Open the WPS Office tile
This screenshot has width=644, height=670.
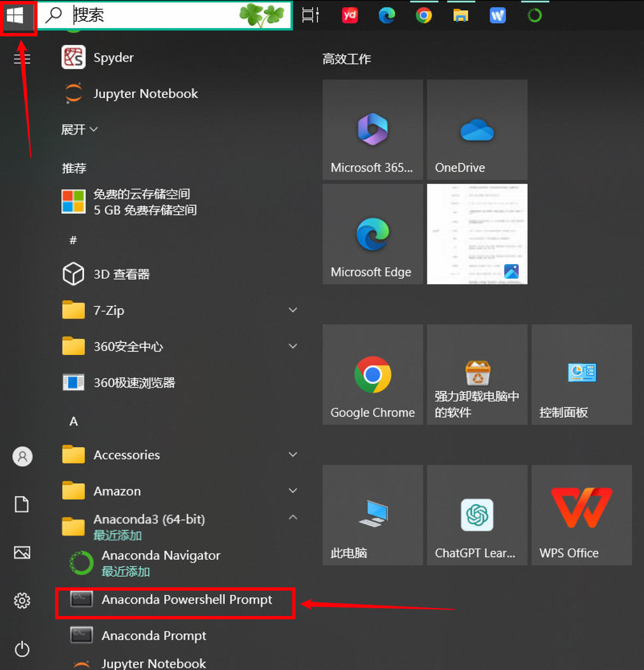[582, 515]
